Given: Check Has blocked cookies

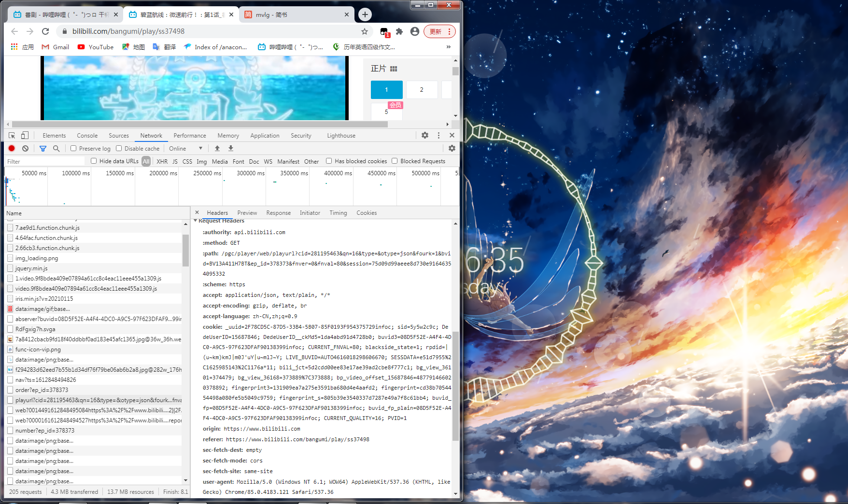Looking at the screenshot, I should click(329, 161).
